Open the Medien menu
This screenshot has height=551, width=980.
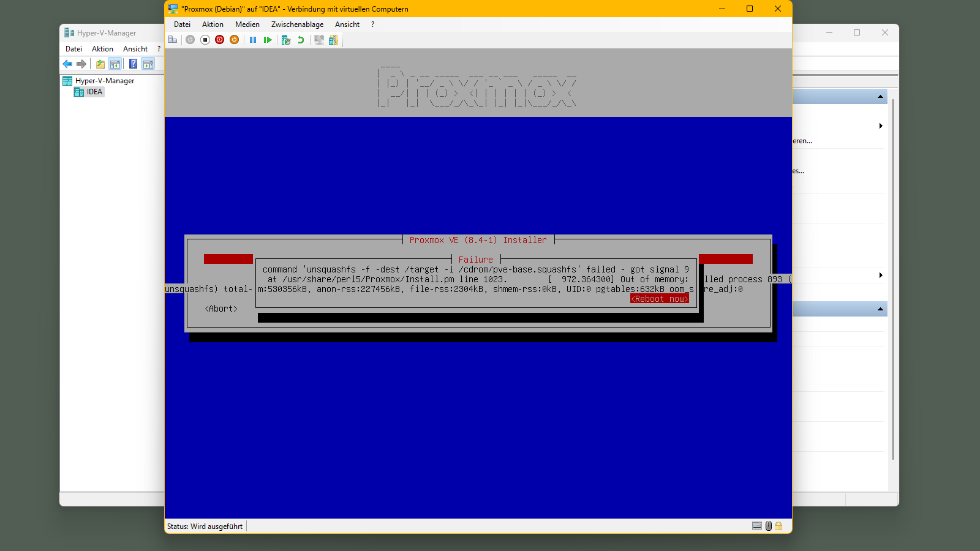click(247, 24)
